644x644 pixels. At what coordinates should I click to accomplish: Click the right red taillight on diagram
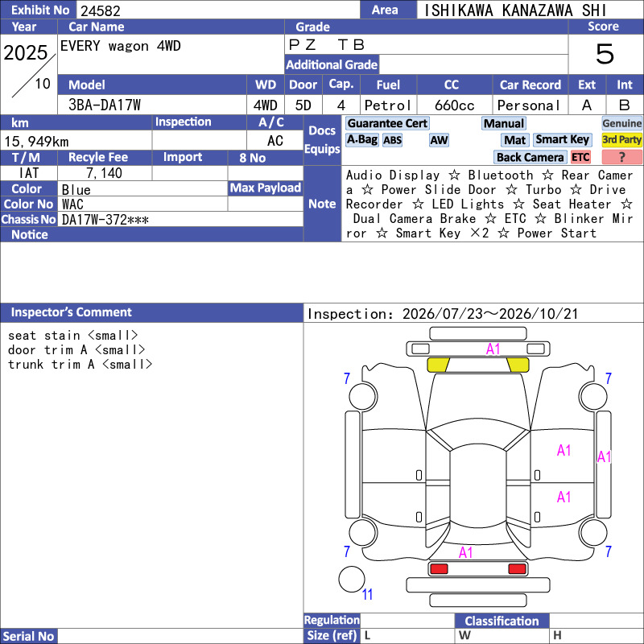pyautogui.click(x=517, y=569)
